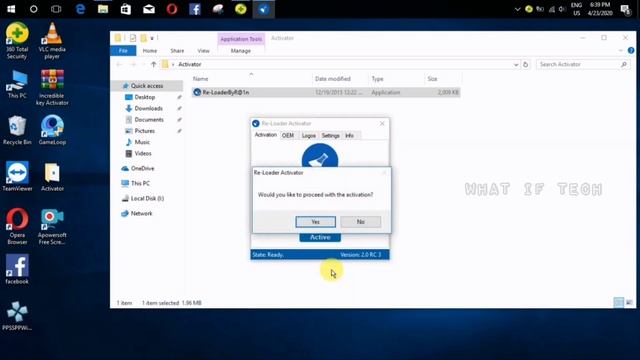Click the Activator address bar path
The width and height of the screenshot is (640, 360).
(190, 64)
